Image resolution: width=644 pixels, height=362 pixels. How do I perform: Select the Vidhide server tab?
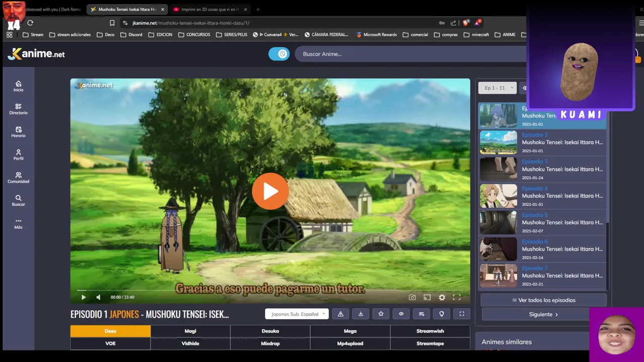pyautogui.click(x=190, y=343)
